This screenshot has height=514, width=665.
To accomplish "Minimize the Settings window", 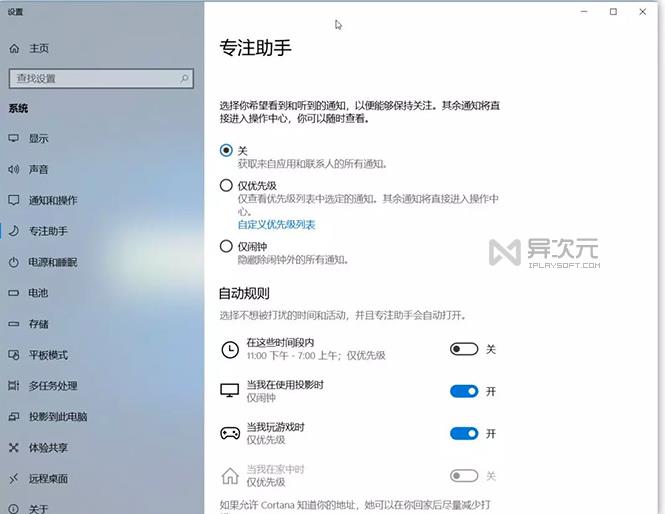I will coord(584,12).
